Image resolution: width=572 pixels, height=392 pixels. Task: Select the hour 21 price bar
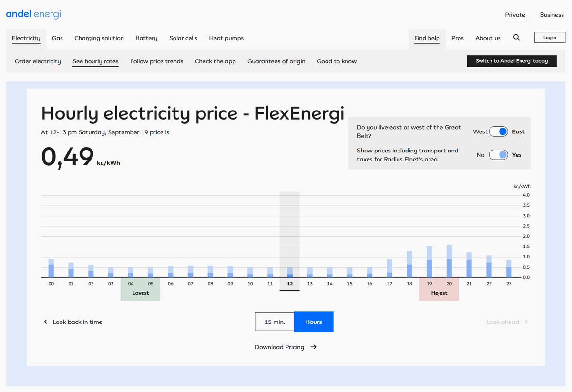469,265
